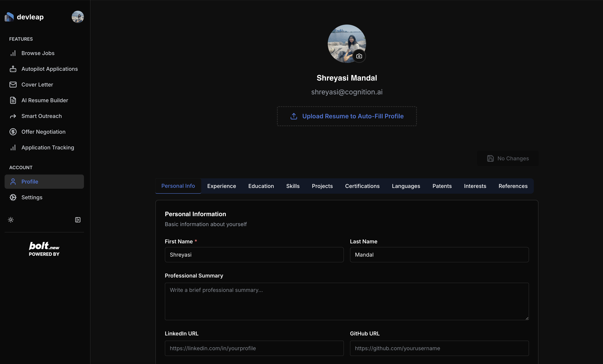Image resolution: width=603 pixels, height=364 pixels.
Task: Click Upload Resume to Auto-Fill Profile
Action: (x=347, y=116)
